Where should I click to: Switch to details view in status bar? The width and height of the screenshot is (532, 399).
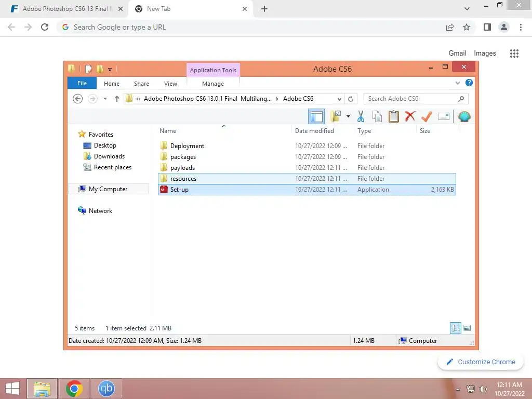click(455, 328)
